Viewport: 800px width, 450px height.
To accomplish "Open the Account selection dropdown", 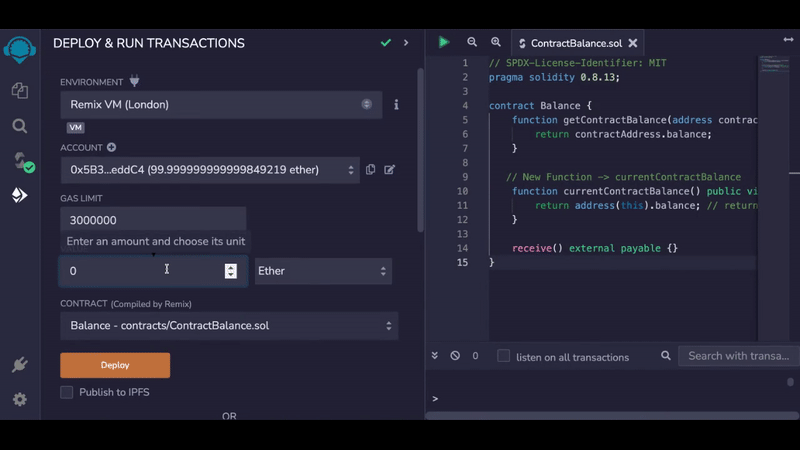I will click(208, 170).
